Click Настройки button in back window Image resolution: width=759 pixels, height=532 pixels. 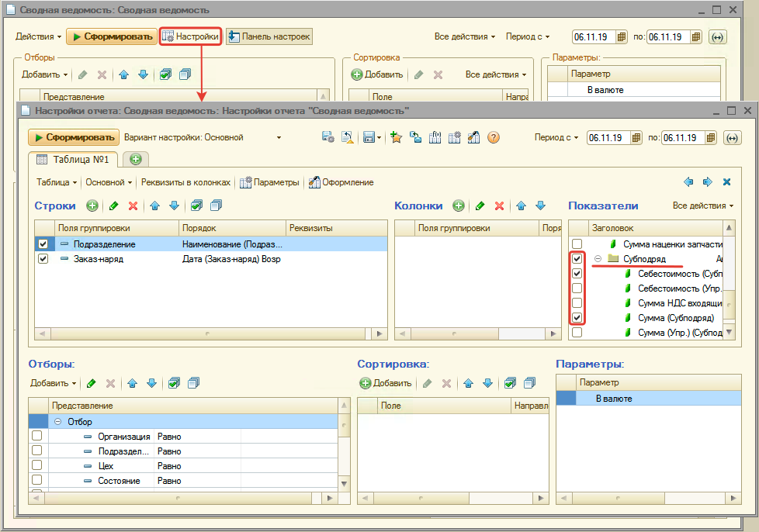[190, 36]
